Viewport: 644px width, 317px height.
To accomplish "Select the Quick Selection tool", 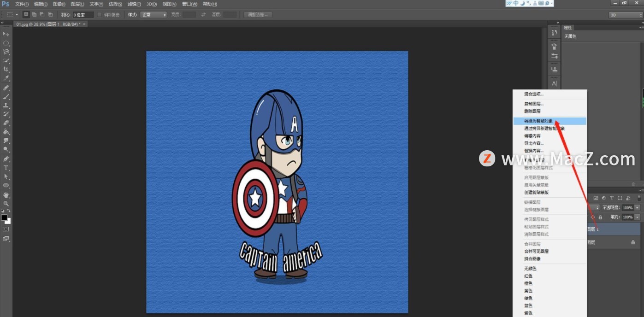I will coord(6,60).
